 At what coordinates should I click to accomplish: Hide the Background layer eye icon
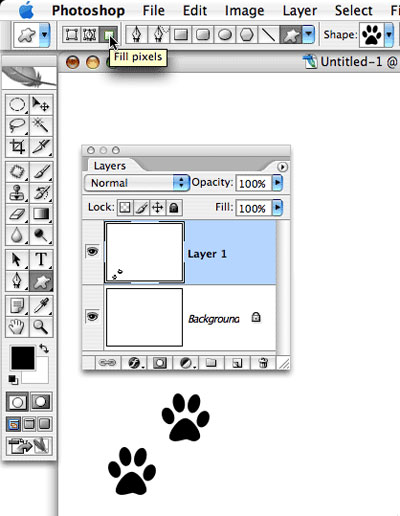click(92, 316)
